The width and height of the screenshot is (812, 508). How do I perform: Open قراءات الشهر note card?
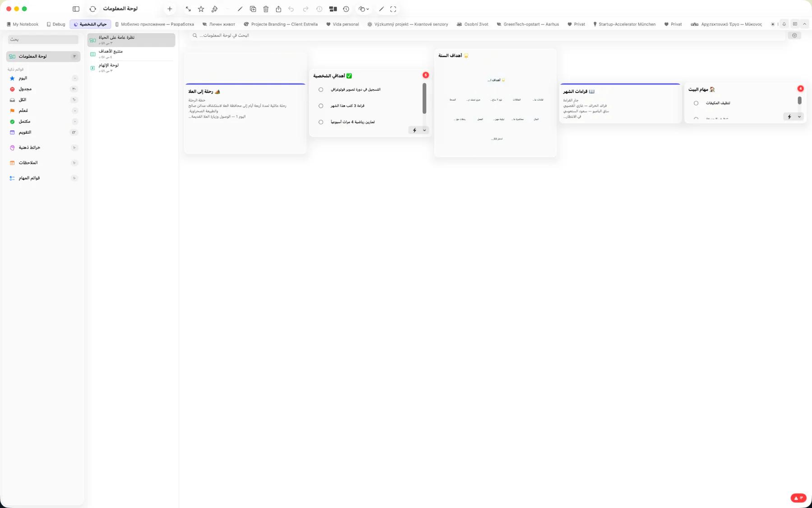pos(620,103)
